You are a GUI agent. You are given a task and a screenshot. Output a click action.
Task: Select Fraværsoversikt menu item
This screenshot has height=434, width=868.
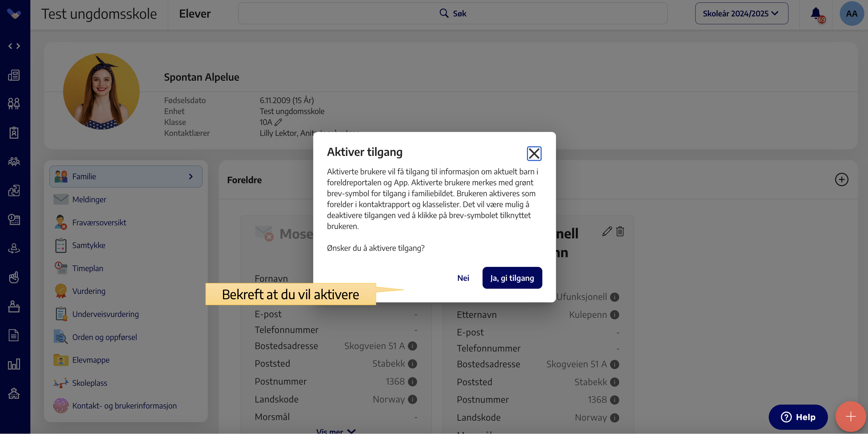(x=99, y=222)
